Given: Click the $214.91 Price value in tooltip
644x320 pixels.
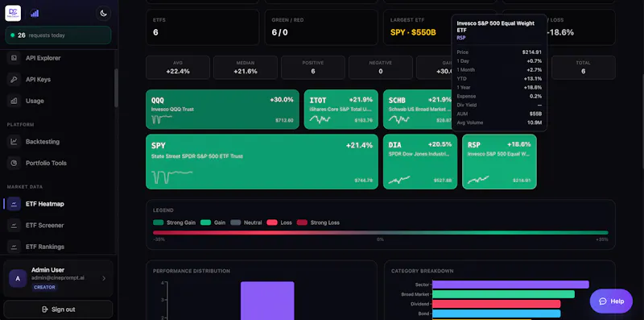Looking at the screenshot, I should pos(532,52).
